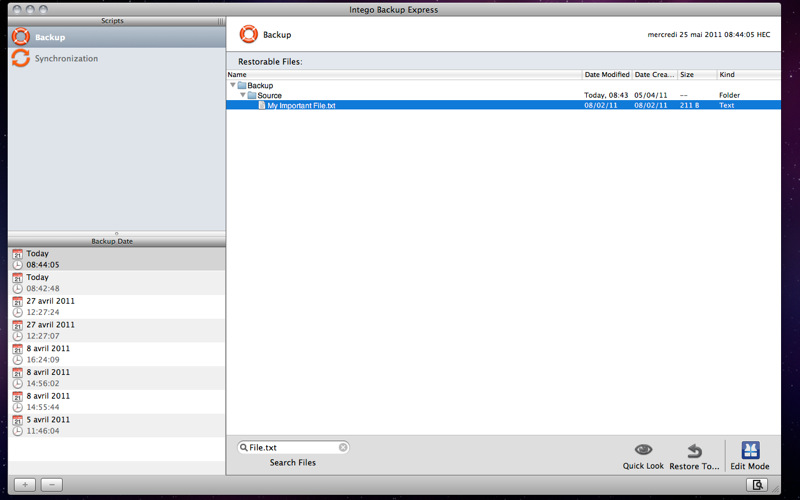Sort by Date Created column

(655, 74)
